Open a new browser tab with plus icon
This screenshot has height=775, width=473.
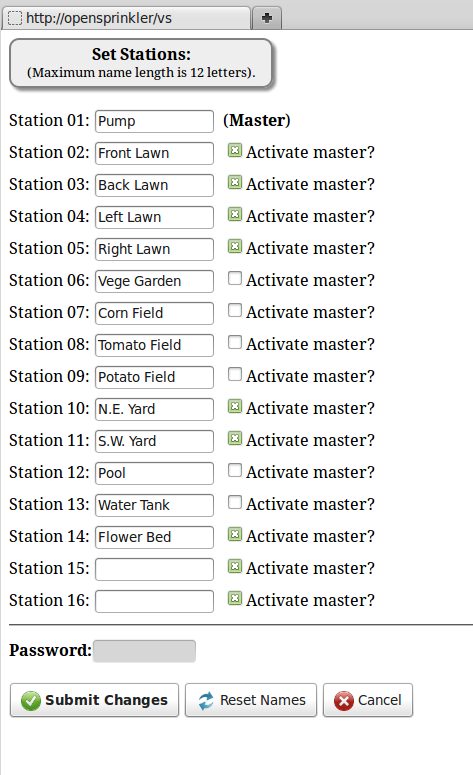pyautogui.click(x=267, y=18)
